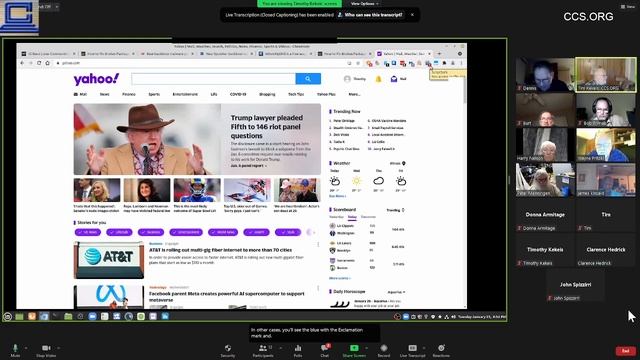The width and height of the screenshot is (640, 360).
Task: Click the AT&T story thumbnail
Action: tap(109, 260)
